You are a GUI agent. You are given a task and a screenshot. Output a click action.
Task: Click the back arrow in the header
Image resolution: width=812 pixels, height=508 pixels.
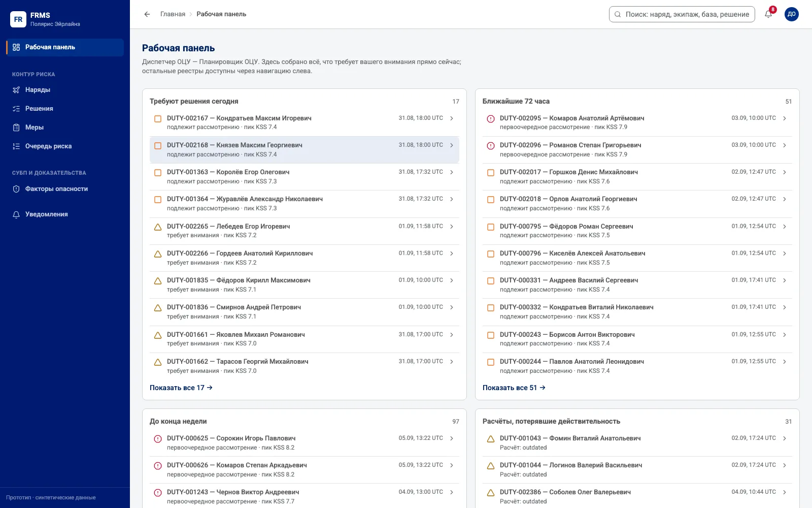(x=147, y=14)
